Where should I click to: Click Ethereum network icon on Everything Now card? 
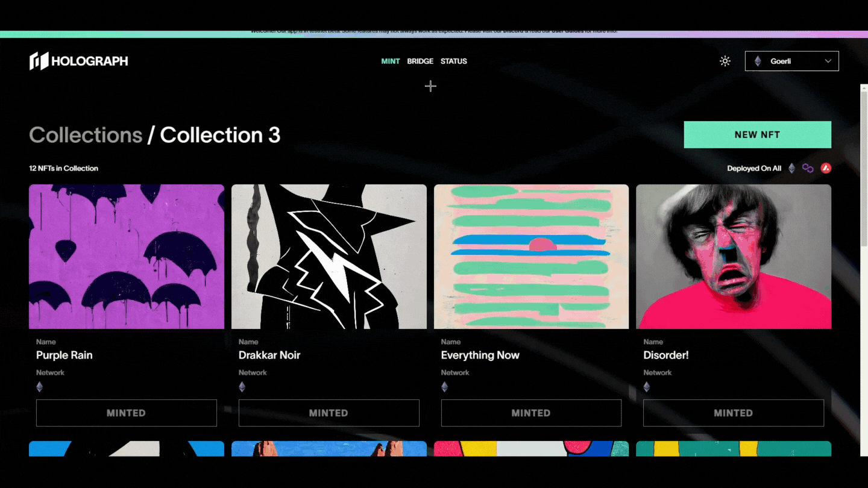(445, 387)
